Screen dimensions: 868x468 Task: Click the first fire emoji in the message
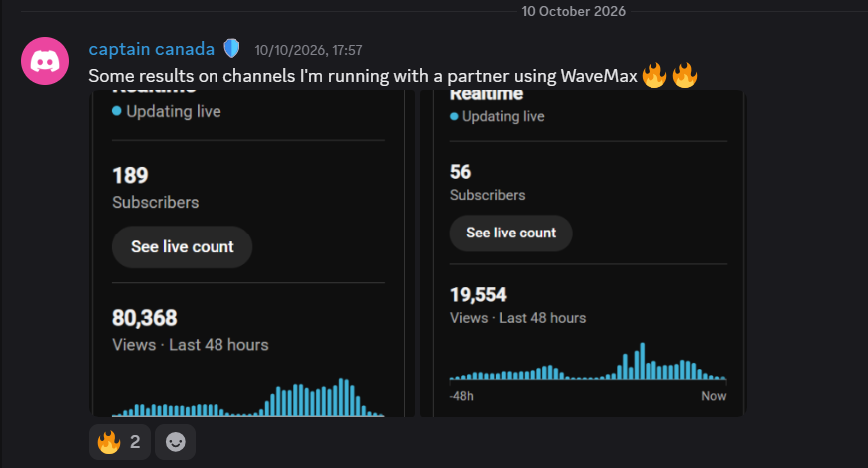pyautogui.click(x=654, y=75)
